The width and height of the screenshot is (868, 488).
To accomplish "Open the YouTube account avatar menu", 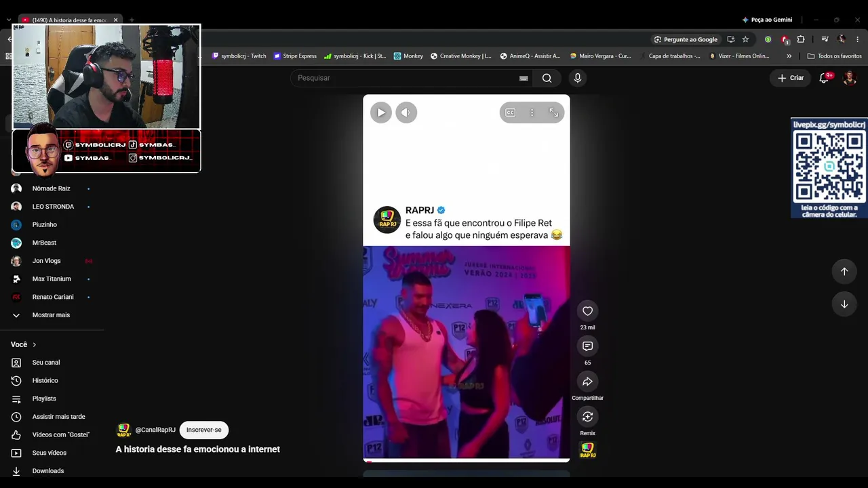I will [850, 78].
